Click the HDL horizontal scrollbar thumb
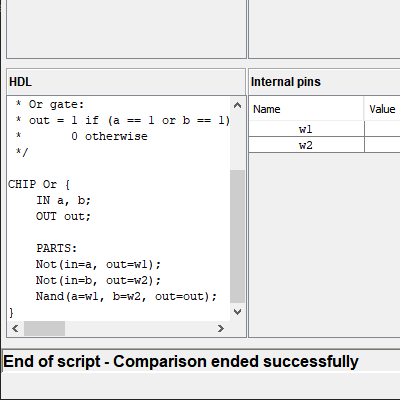 point(44,329)
